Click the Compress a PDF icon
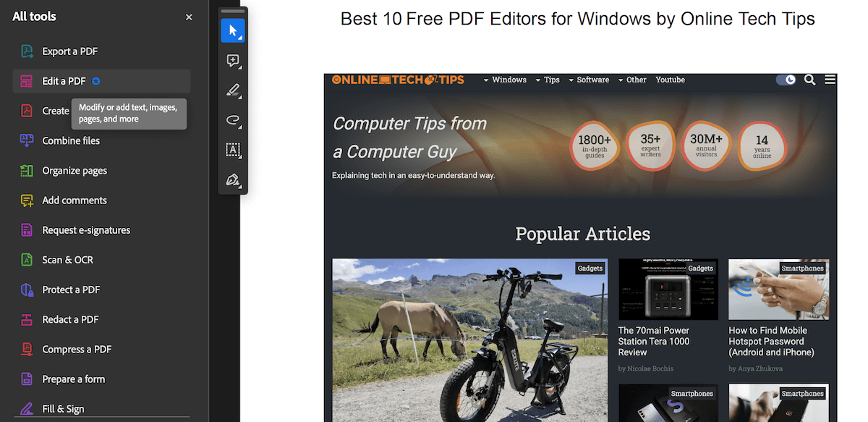The image size is (868, 422). click(x=27, y=349)
